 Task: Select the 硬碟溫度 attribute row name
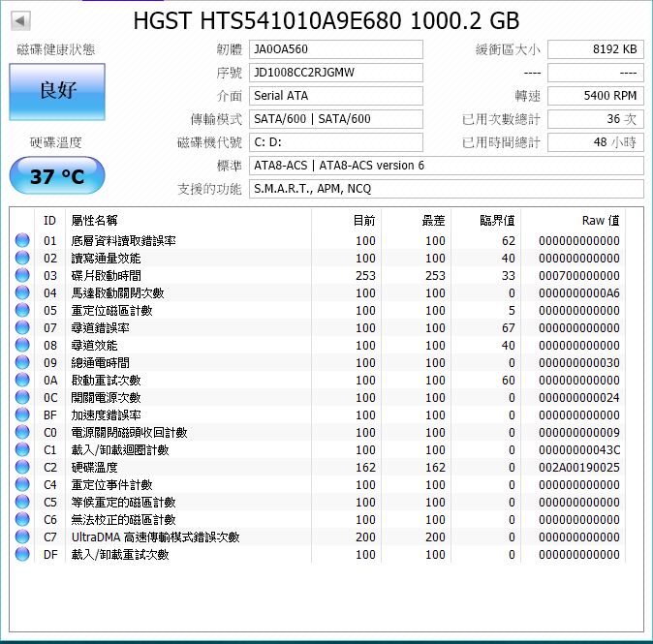pos(94,468)
